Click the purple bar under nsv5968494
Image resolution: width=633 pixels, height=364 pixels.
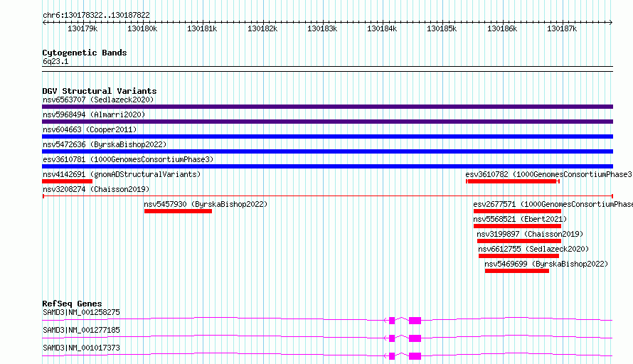click(x=327, y=122)
